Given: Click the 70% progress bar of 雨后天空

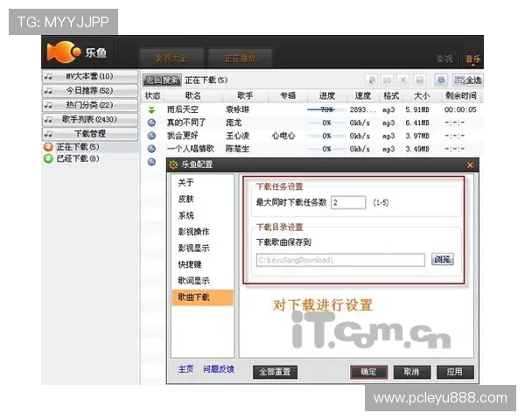Looking at the screenshot, I should [x=326, y=109].
